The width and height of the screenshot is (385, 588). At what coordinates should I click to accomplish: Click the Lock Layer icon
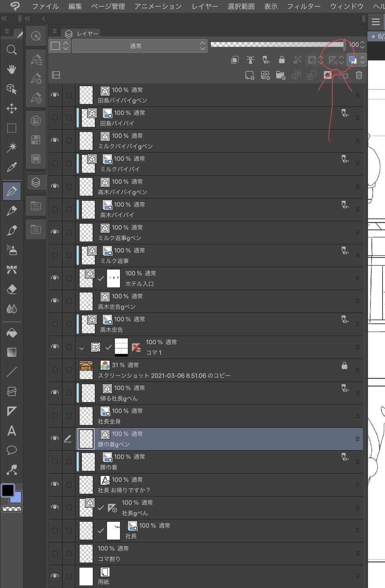coord(282,60)
